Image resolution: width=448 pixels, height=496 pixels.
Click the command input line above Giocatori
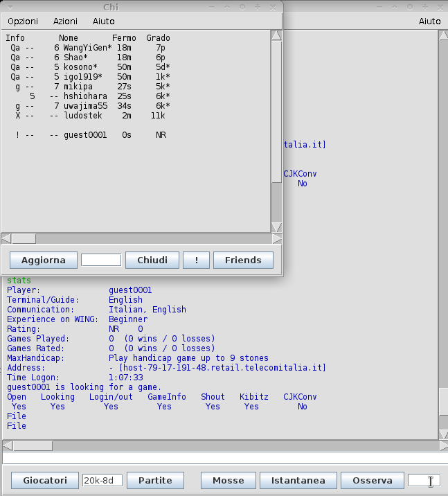pyautogui.click(x=224, y=458)
